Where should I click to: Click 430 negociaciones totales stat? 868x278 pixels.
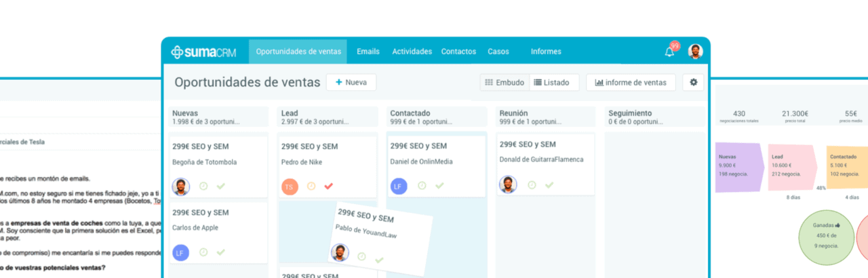click(739, 117)
